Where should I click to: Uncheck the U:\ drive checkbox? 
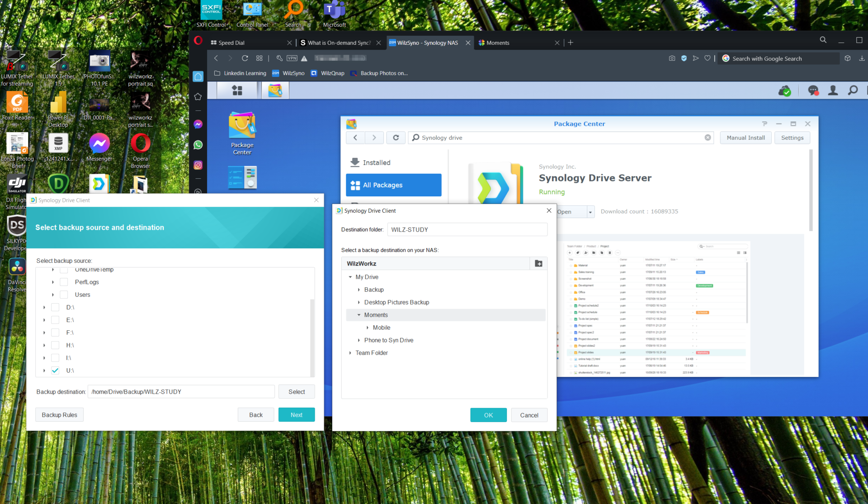coord(55,370)
